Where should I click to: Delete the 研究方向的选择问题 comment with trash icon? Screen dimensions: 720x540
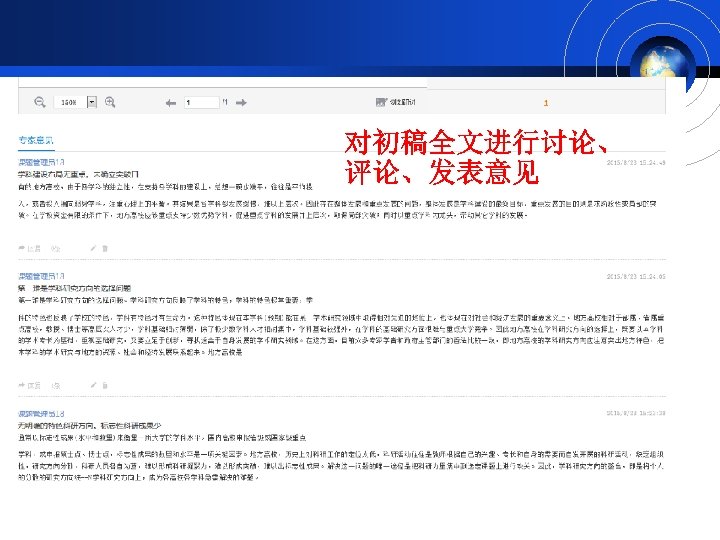[105, 385]
